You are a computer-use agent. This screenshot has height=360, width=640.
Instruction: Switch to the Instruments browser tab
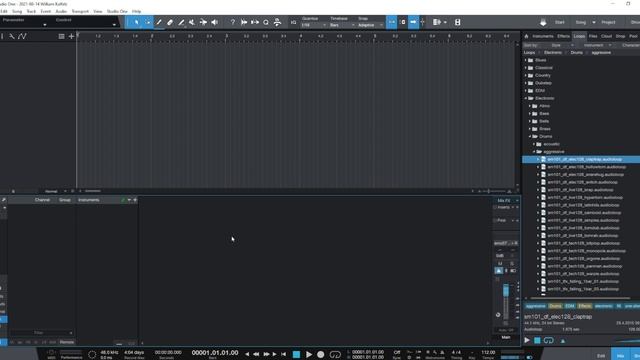pos(543,36)
